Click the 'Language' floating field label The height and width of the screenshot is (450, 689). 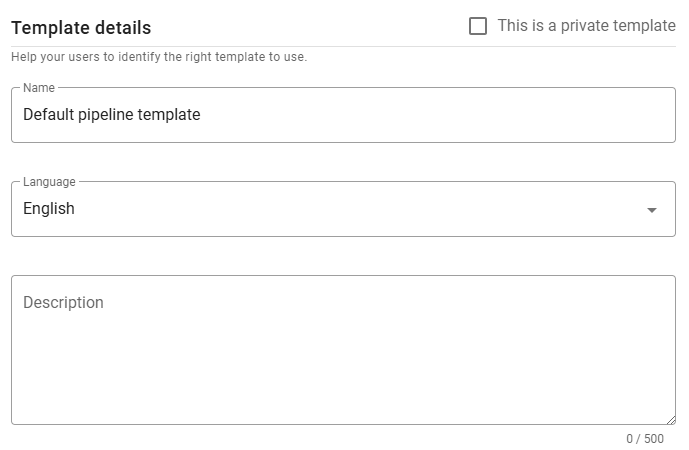[49, 182]
